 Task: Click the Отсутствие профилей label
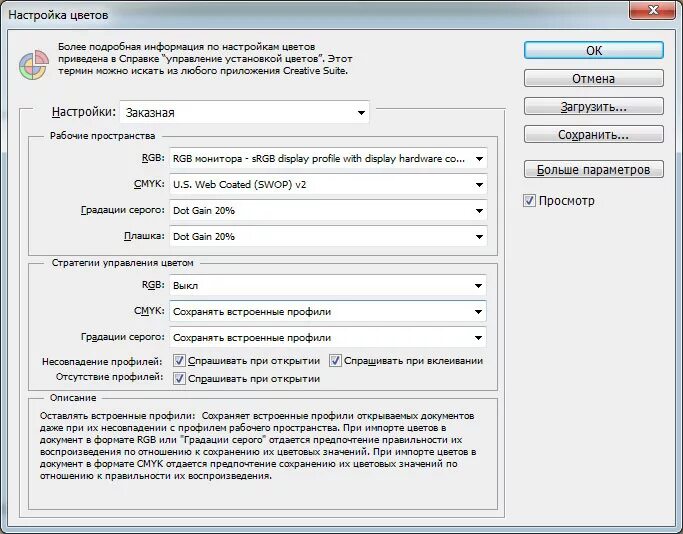click(109, 377)
